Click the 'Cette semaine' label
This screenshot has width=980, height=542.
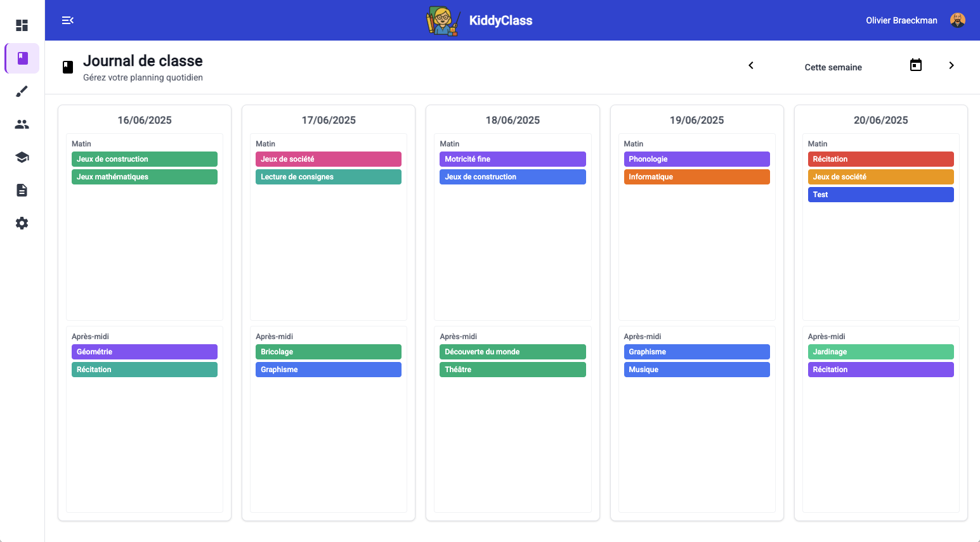tap(833, 67)
